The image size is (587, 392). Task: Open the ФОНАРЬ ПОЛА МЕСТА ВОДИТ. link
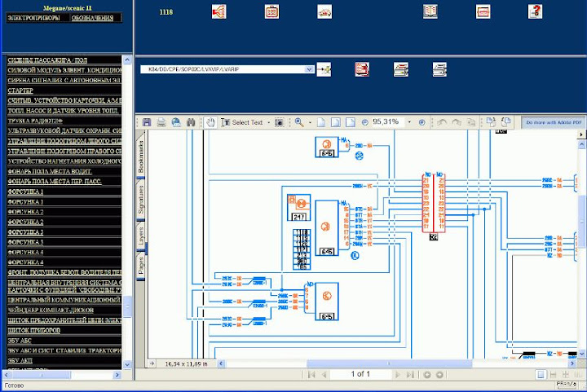50,171
